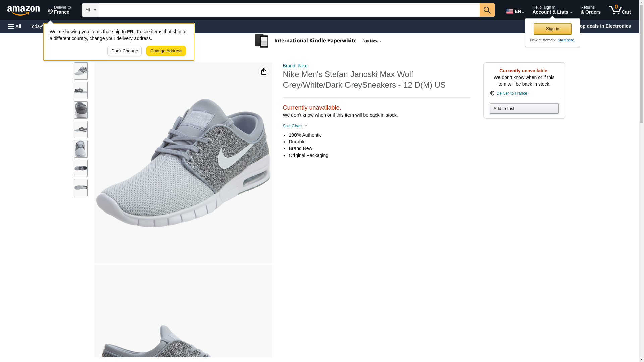644x362 pixels.
Task: Expand the search category All dropdown
Action: point(90,10)
